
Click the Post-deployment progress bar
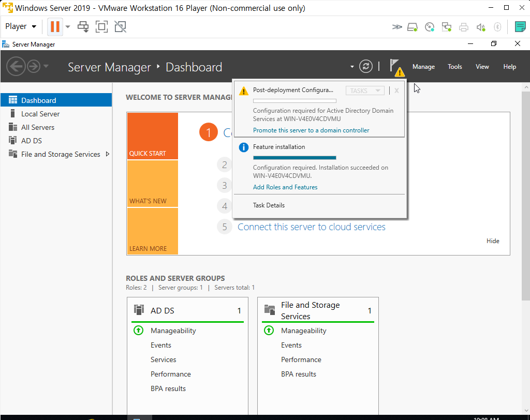[x=295, y=101]
